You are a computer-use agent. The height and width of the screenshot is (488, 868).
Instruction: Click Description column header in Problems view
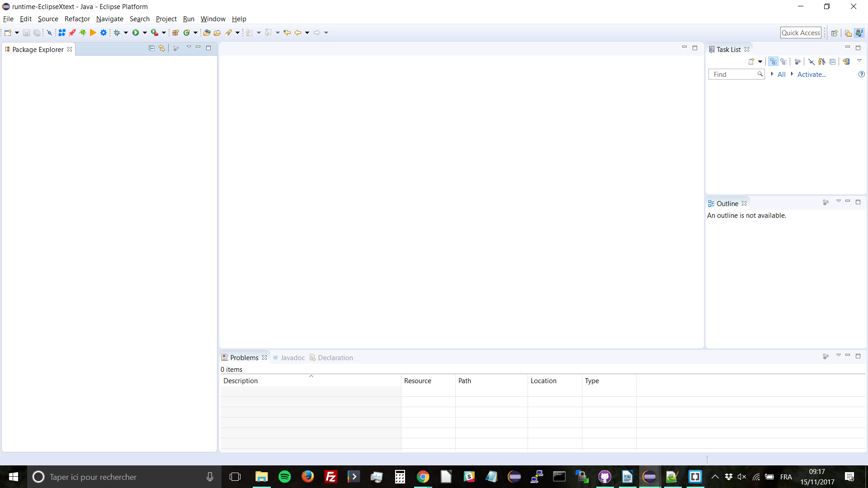[241, 380]
